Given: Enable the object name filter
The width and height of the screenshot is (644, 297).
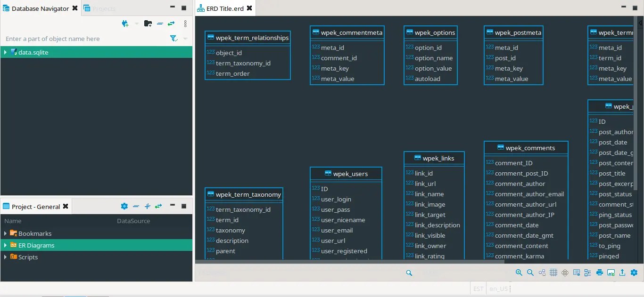Looking at the screenshot, I should (x=173, y=39).
